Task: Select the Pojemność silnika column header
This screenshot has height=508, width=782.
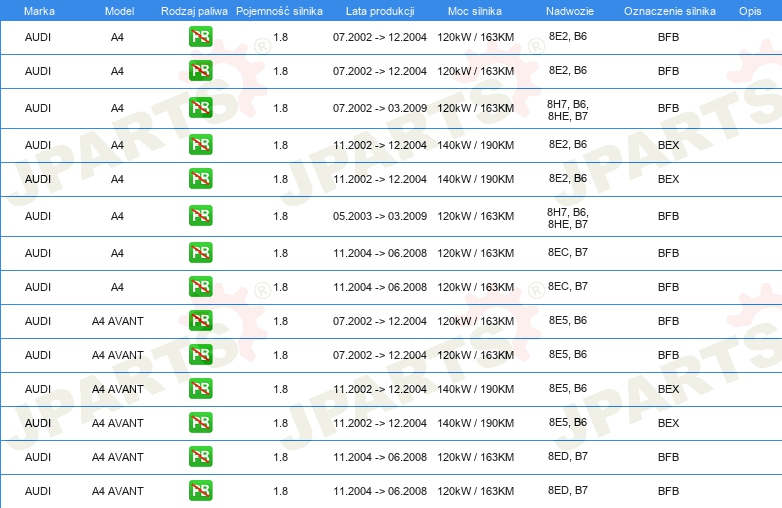Action: click(x=280, y=10)
